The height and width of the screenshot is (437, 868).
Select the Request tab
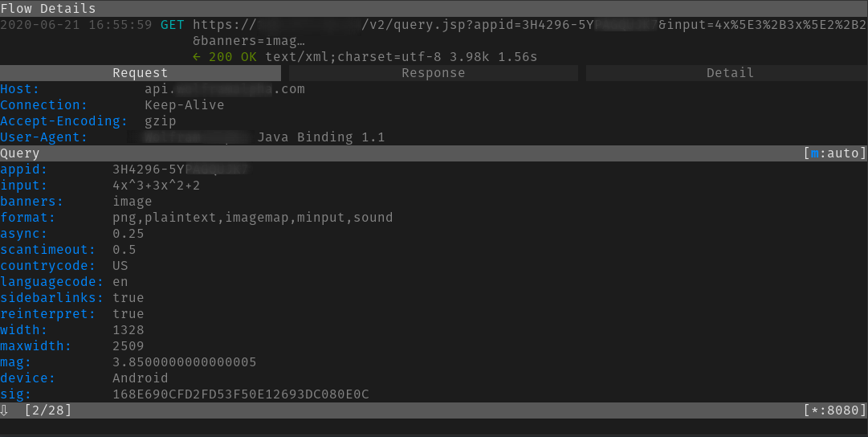coord(141,73)
